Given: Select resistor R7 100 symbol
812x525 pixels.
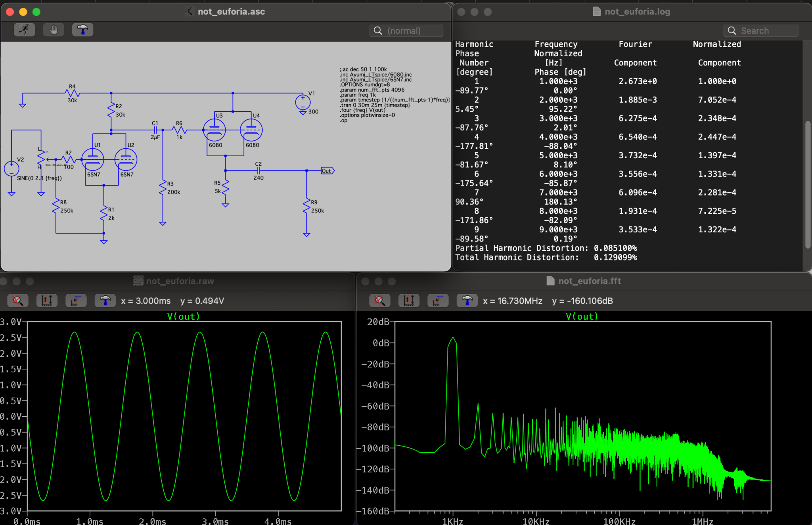Looking at the screenshot, I should coord(69,159).
